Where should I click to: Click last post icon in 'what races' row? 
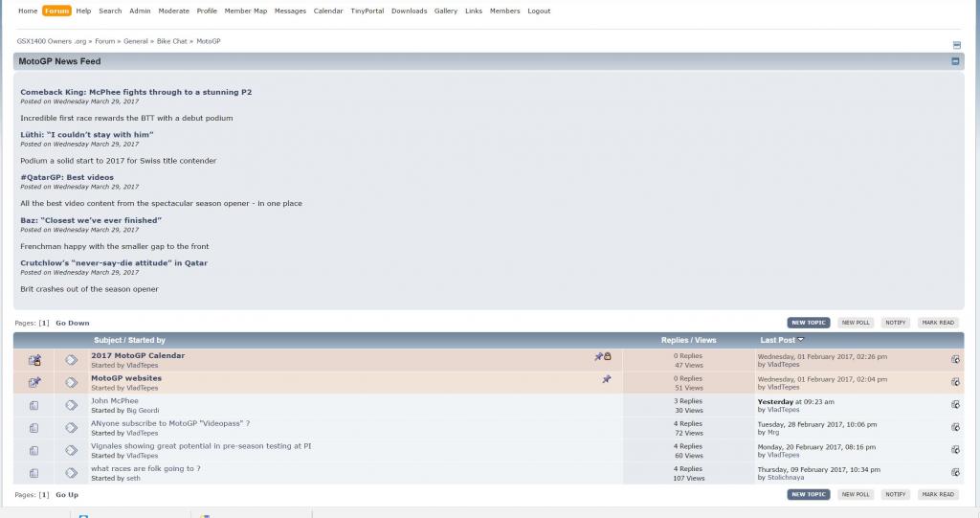(x=955, y=472)
